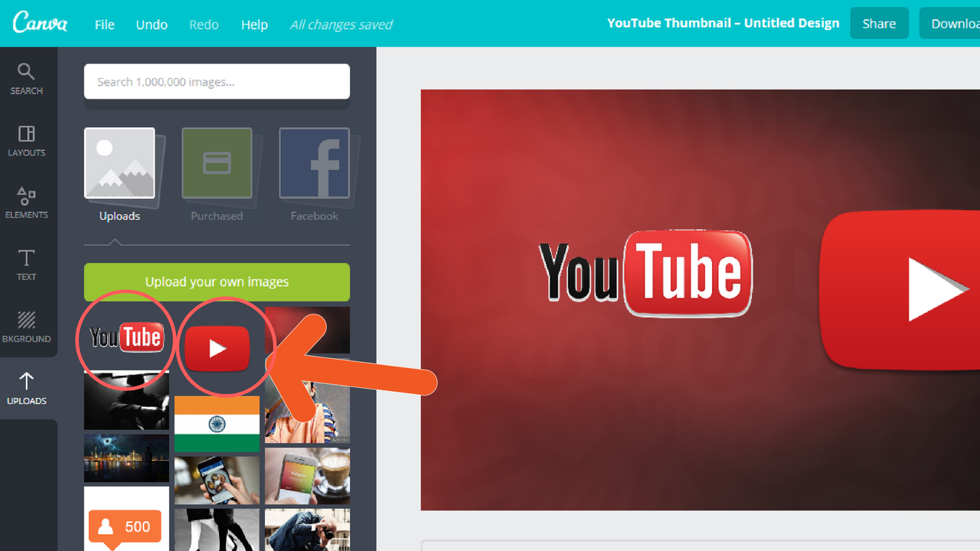Select the walking legs photo thumbnail
Image resolution: width=980 pixels, height=551 pixels.
217,530
